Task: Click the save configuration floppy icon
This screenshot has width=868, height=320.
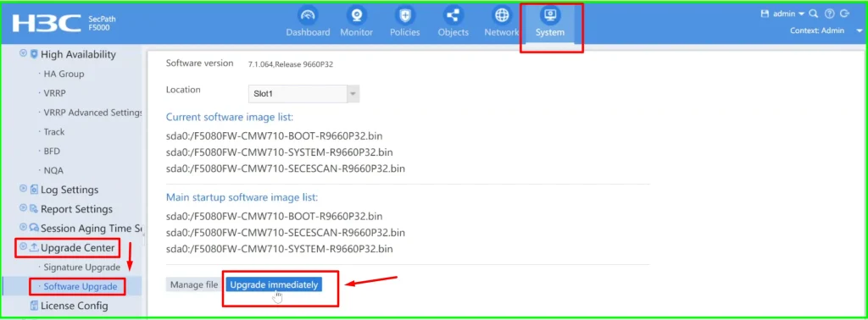Action: click(765, 14)
